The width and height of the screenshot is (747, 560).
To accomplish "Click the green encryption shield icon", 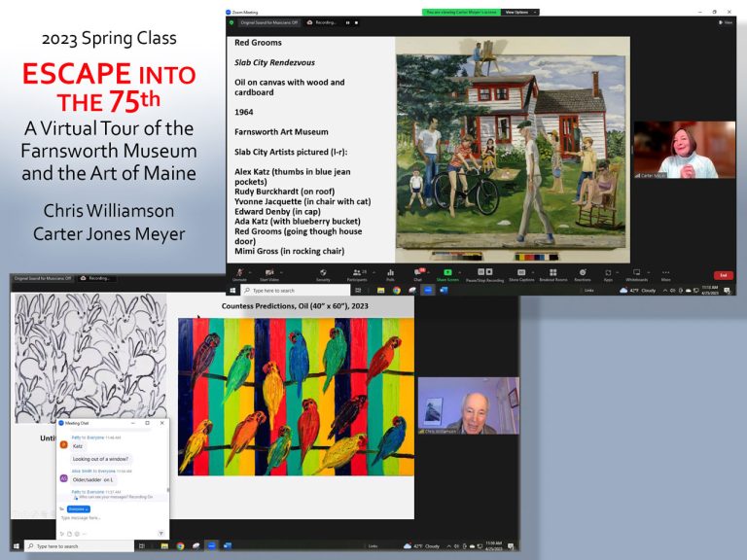I will tap(231, 22).
